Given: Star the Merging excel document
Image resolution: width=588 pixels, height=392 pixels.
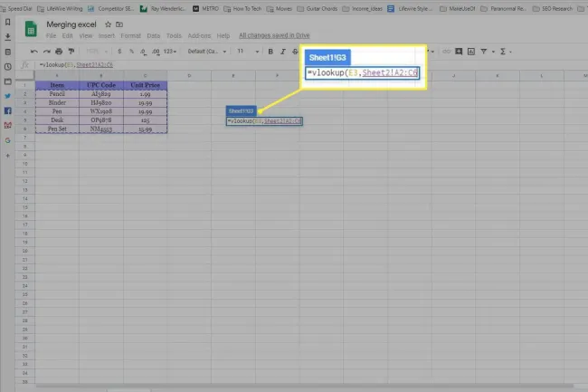Looking at the screenshot, I should pos(108,24).
